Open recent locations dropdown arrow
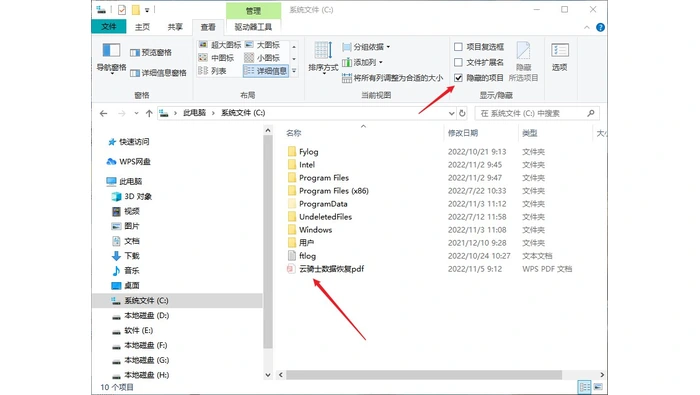 (x=136, y=113)
